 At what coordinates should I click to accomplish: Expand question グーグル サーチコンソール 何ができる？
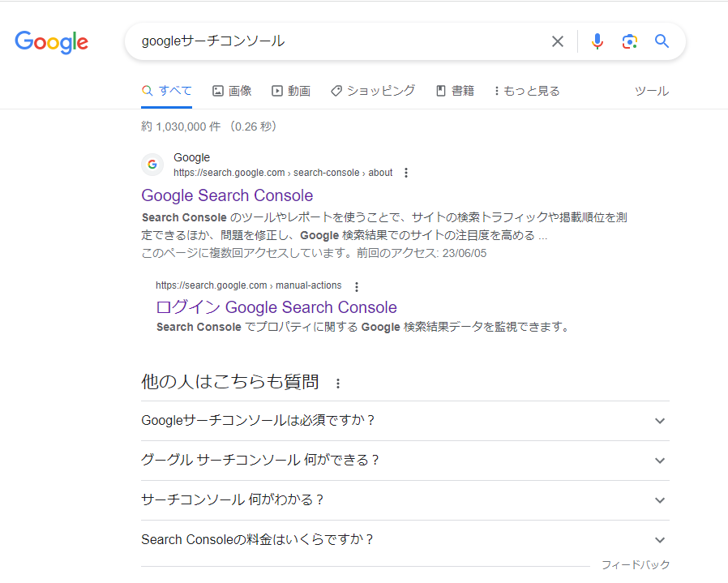pyautogui.click(x=660, y=461)
